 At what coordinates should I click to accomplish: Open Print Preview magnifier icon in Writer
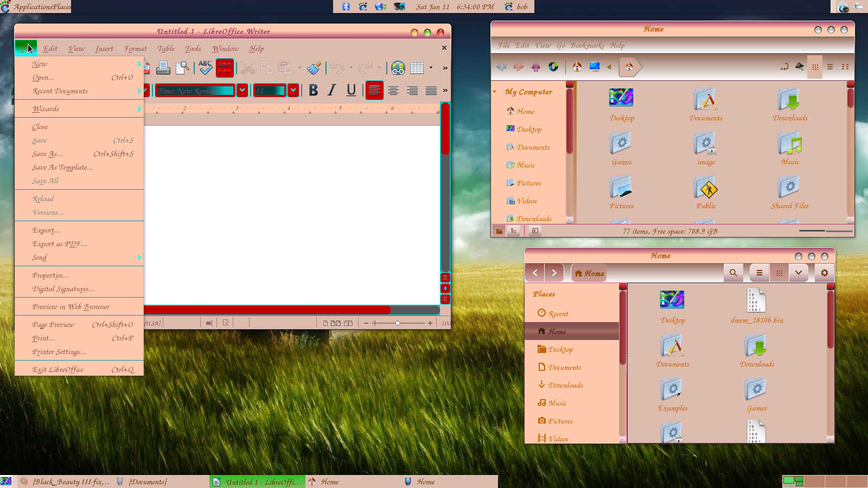(x=183, y=68)
